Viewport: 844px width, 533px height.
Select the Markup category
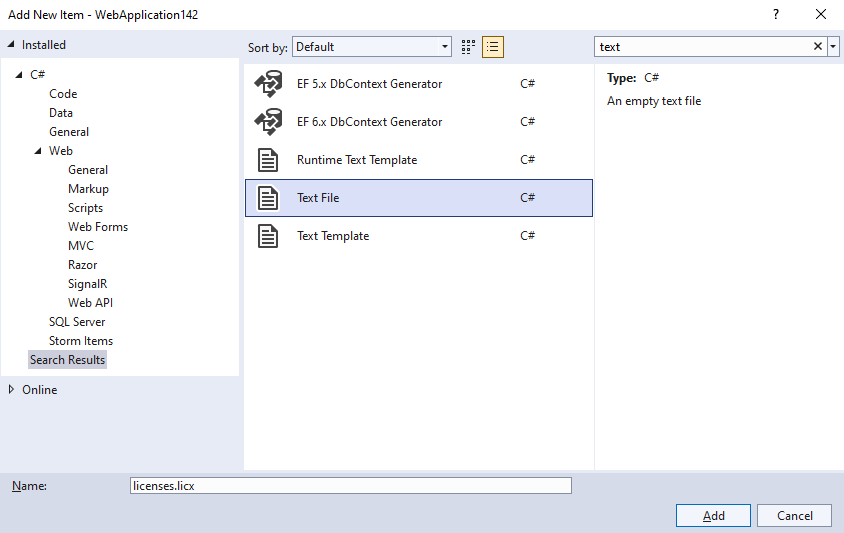click(88, 189)
